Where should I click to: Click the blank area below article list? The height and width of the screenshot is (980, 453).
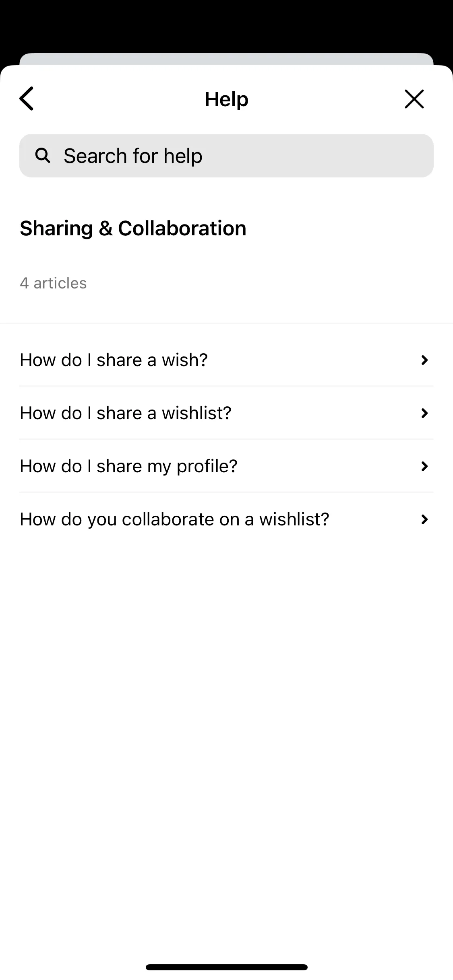tap(226, 744)
